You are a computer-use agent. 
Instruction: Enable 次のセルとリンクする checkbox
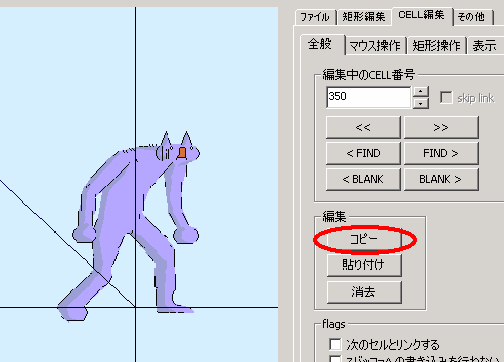[335, 344]
